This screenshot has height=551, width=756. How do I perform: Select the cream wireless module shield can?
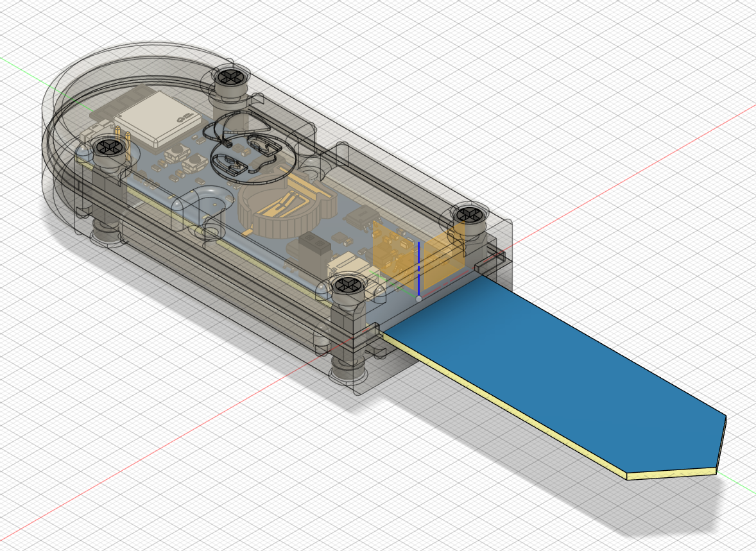point(159,119)
